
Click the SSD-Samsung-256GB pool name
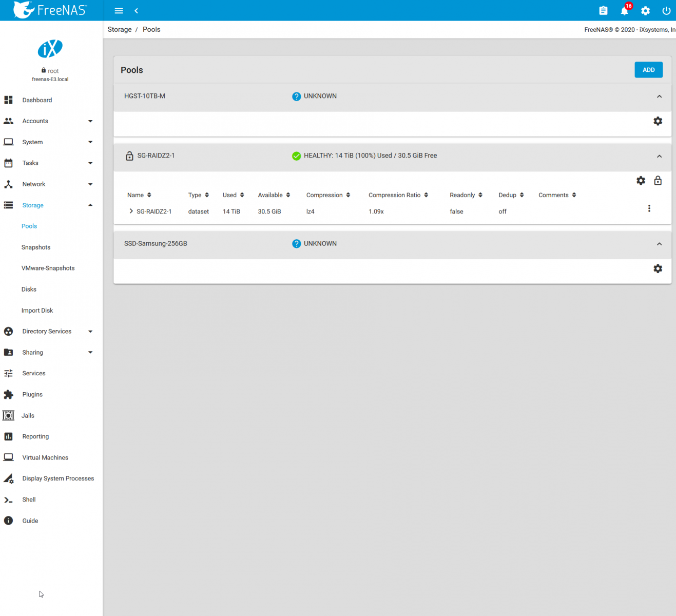coord(156,243)
